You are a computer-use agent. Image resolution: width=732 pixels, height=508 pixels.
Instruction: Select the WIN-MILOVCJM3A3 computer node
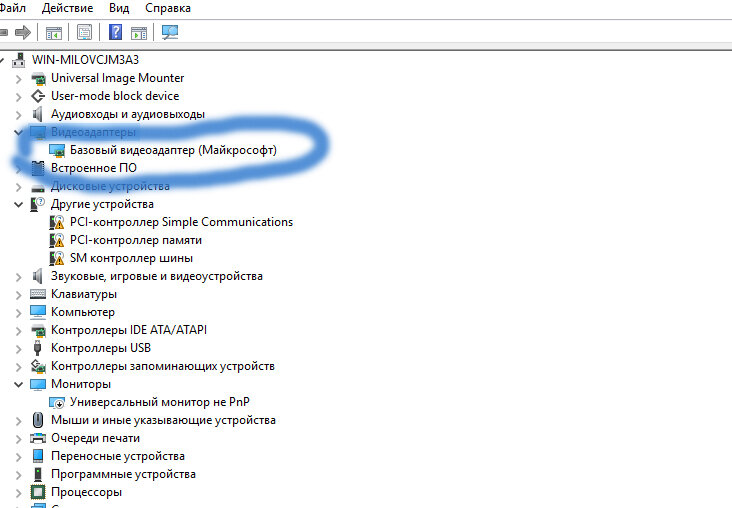tap(85, 60)
